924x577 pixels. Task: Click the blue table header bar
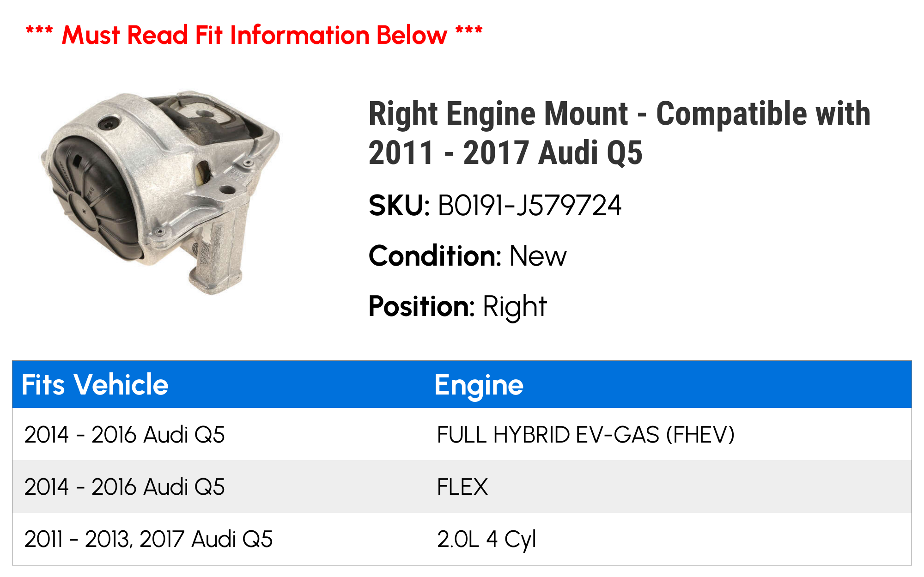tap(462, 384)
